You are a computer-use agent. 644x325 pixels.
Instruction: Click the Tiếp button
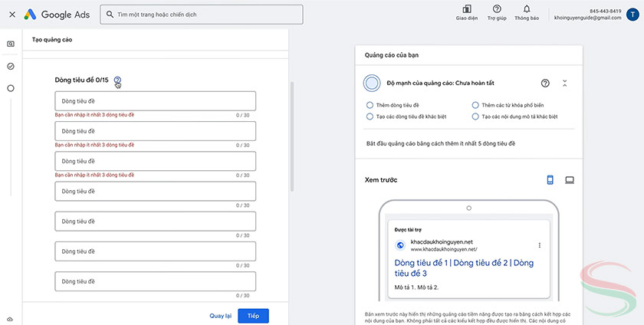pyautogui.click(x=253, y=315)
